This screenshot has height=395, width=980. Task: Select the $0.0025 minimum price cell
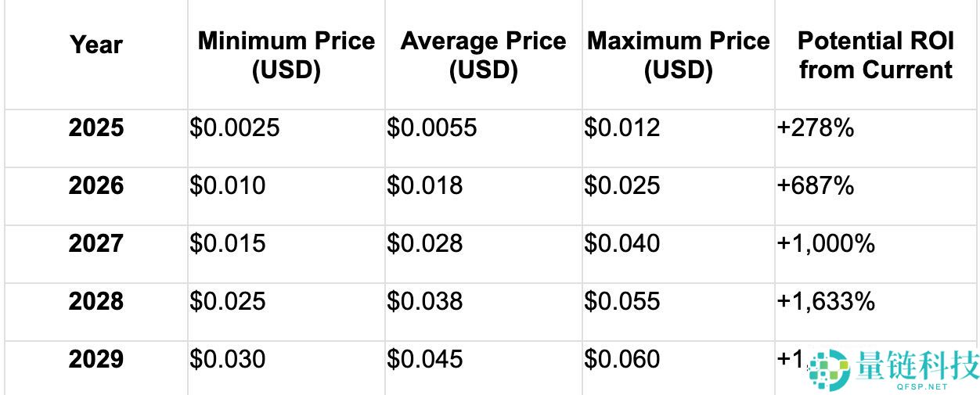(235, 127)
